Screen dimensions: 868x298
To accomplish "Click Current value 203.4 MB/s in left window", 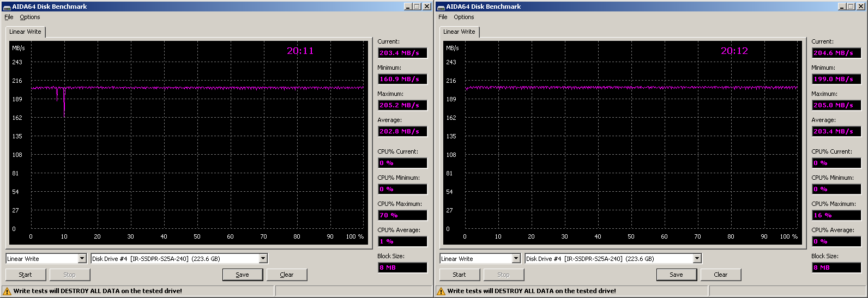I will tap(402, 53).
